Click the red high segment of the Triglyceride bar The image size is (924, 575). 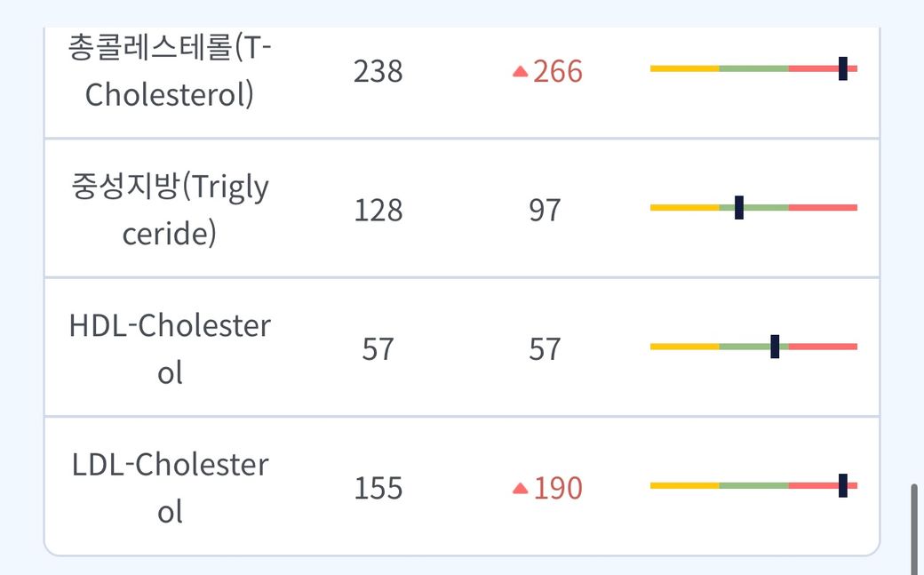(x=823, y=207)
